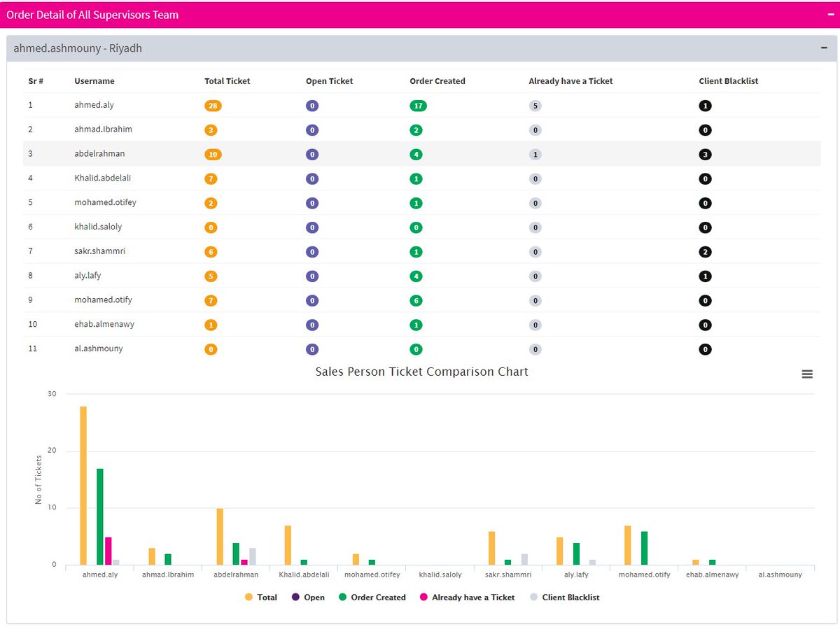Click mohamed.otify total ticket badge 7
840x627 pixels.
(x=211, y=301)
